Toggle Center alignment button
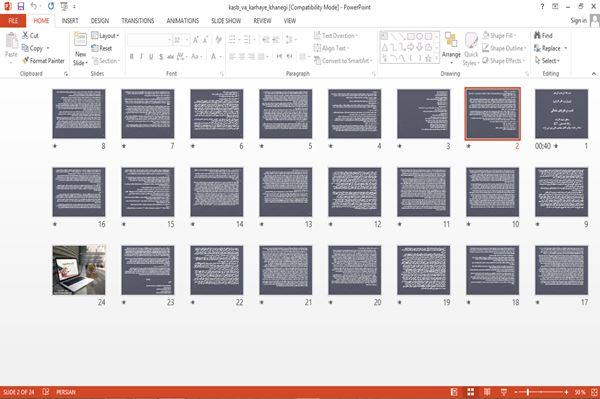600x399 pixels. click(x=242, y=57)
